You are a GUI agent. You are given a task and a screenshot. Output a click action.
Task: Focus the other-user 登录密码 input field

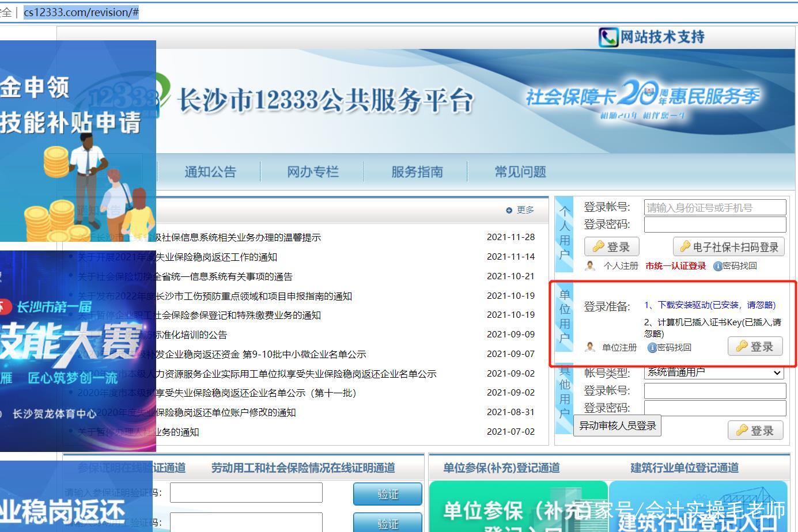[715, 408]
